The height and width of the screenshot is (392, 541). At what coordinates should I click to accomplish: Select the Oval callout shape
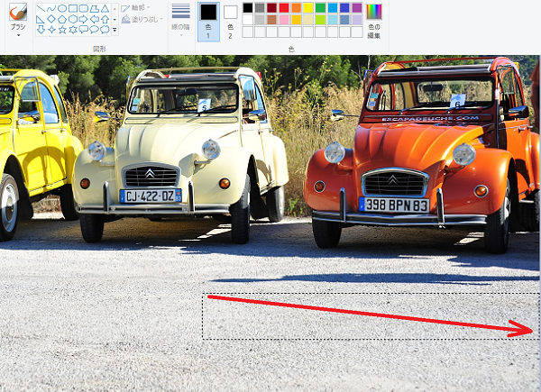click(94, 30)
